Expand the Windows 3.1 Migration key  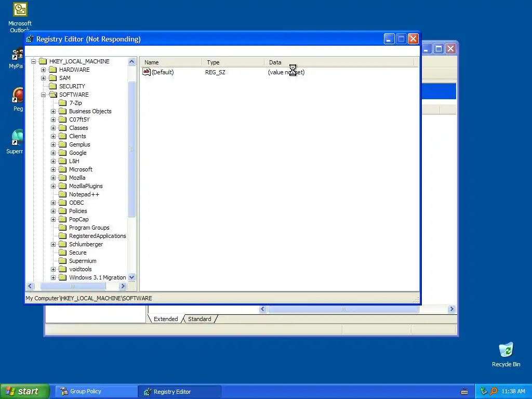point(54,277)
